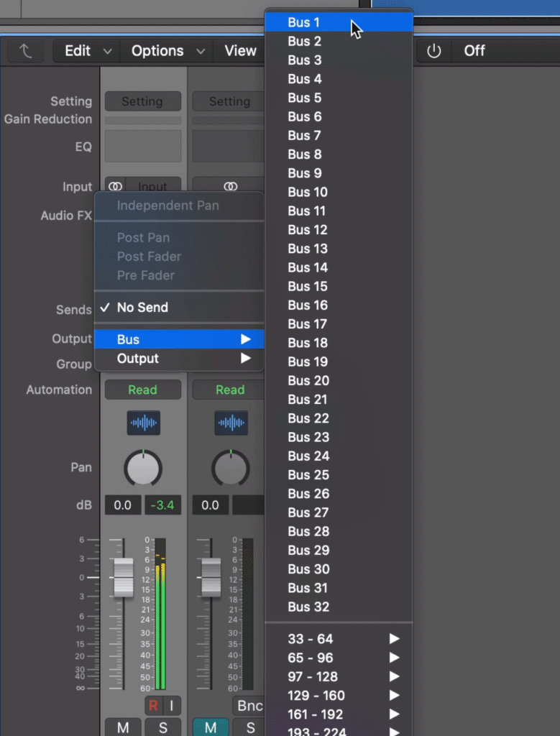Click the second channel pan knob
560x736 pixels.
click(231, 468)
